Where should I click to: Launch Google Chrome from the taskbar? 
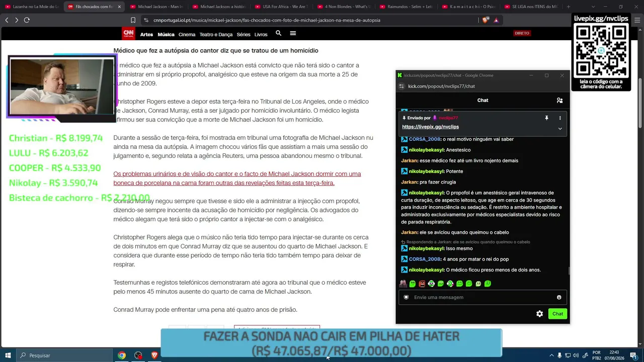coord(122,355)
